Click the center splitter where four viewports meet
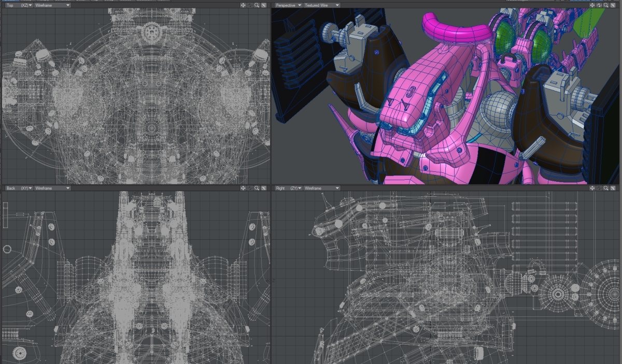The width and height of the screenshot is (622, 364). coord(271,184)
